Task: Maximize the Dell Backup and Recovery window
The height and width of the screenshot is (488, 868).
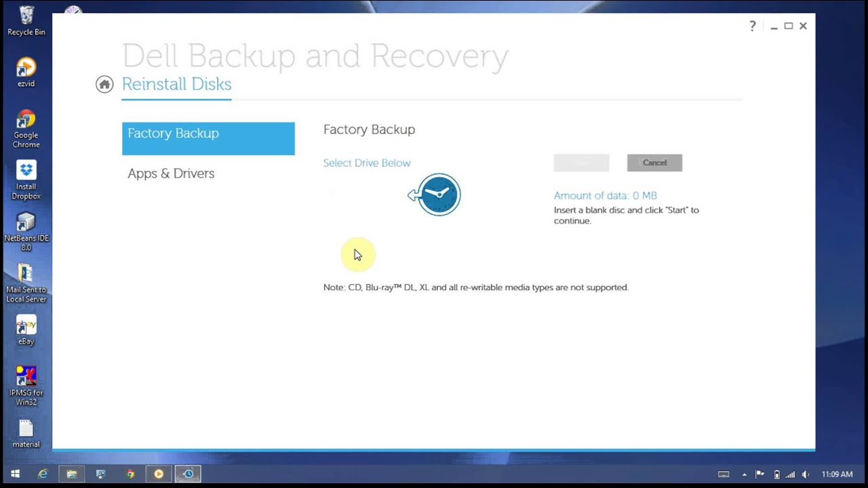Action: click(x=789, y=26)
